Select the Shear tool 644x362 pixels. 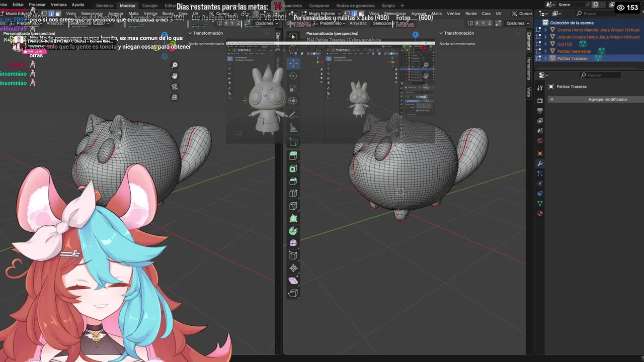pyautogui.click(x=293, y=281)
